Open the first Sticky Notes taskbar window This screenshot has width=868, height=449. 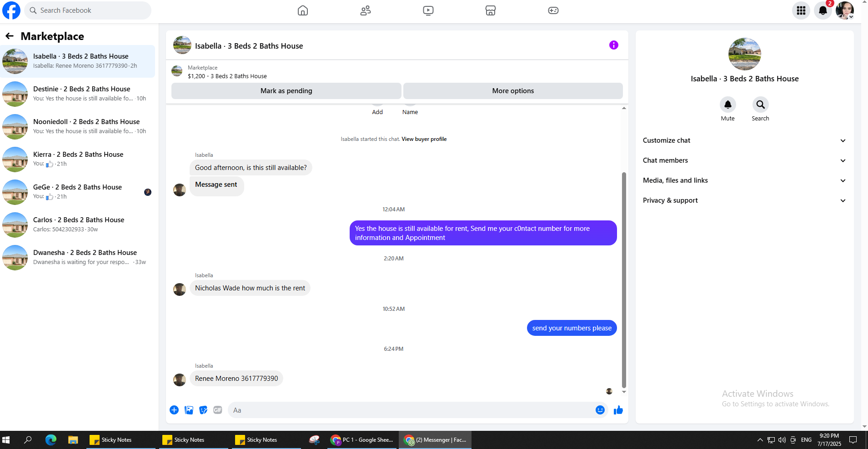(120, 440)
